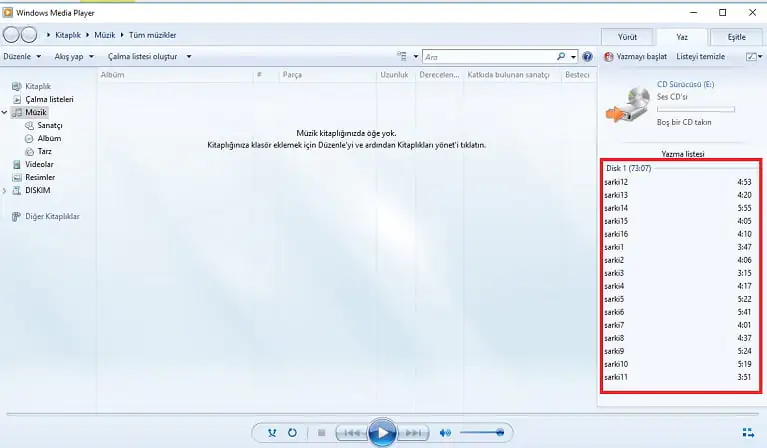Click the Previous track button
Image resolution: width=767 pixels, height=448 pixels.
coord(352,433)
